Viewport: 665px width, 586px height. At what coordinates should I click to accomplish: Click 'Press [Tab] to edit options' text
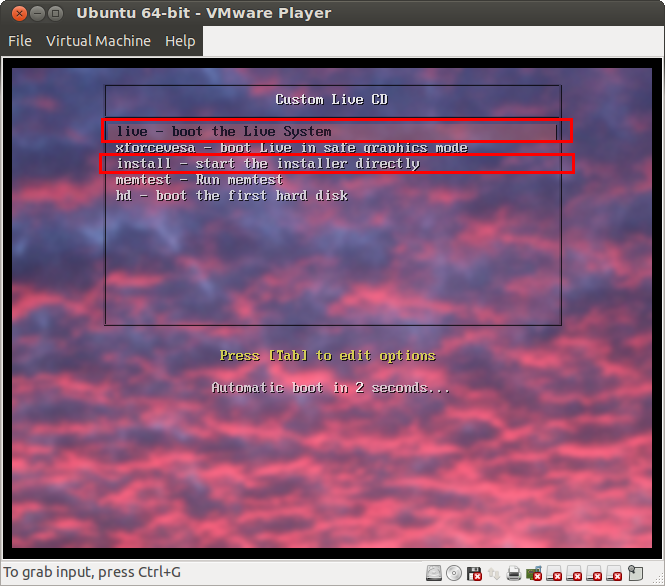click(x=327, y=355)
